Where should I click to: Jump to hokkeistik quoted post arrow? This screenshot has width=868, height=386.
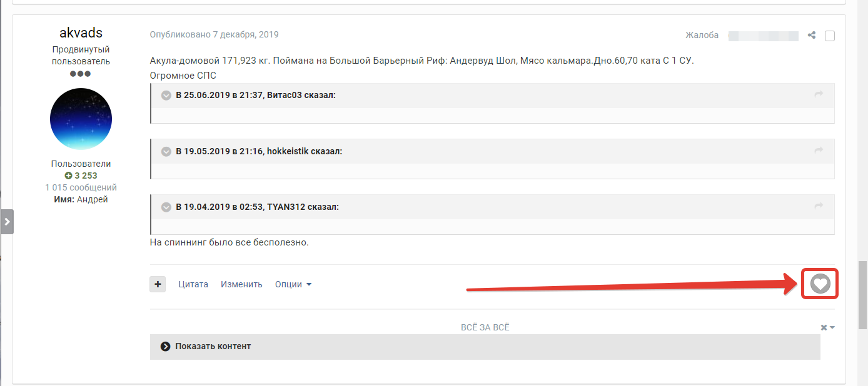pos(819,151)
